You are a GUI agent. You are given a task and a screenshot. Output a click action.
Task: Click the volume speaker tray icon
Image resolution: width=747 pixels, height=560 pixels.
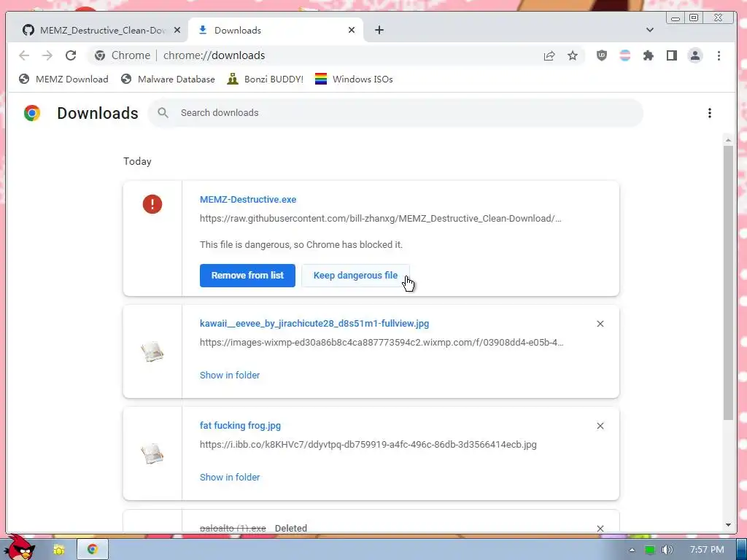tap(667, 550)
